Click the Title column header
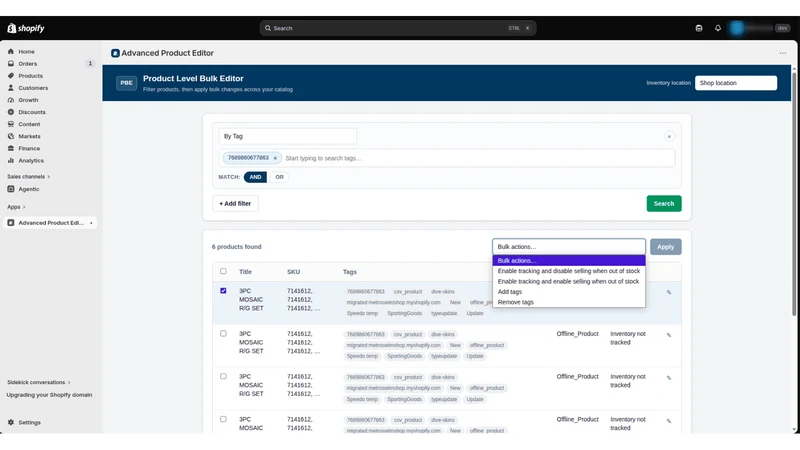Viewport: 800px width, 450px height. (x=245, y=272)
